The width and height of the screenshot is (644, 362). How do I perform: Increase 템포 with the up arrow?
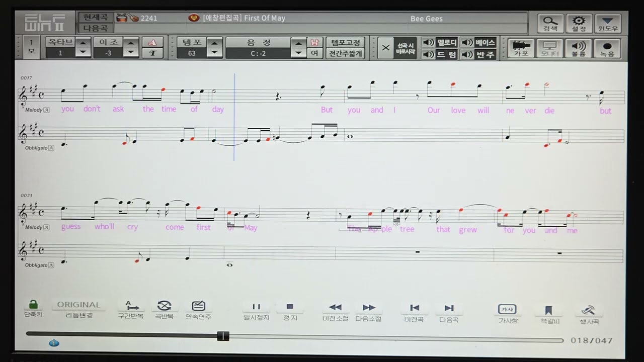[x=214, y=43]
